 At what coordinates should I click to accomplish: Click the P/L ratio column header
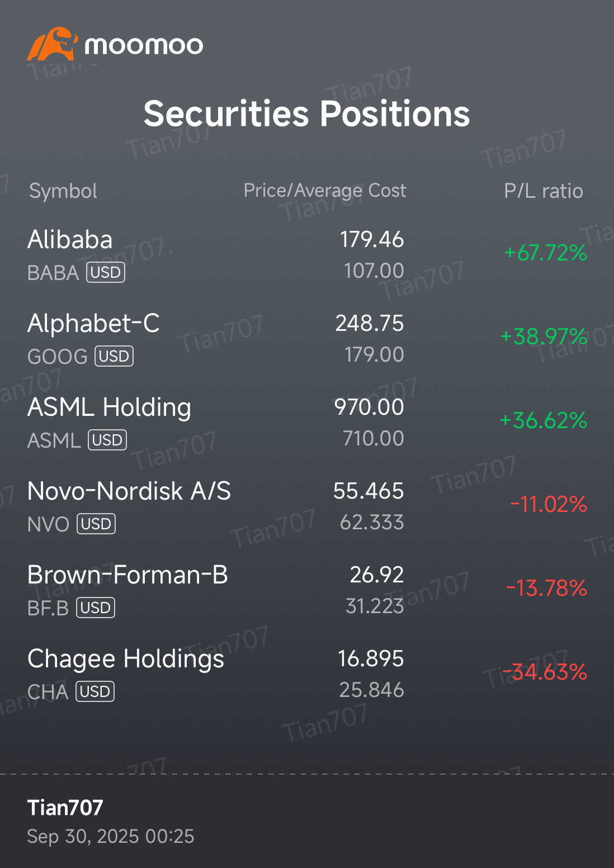pos(543,191)
